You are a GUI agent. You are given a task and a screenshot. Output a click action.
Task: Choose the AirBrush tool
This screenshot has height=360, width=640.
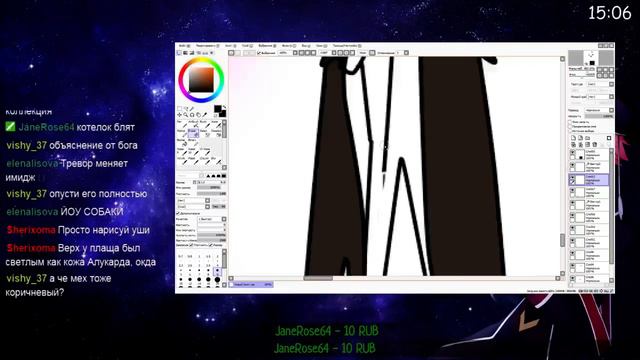pos(194,124)
